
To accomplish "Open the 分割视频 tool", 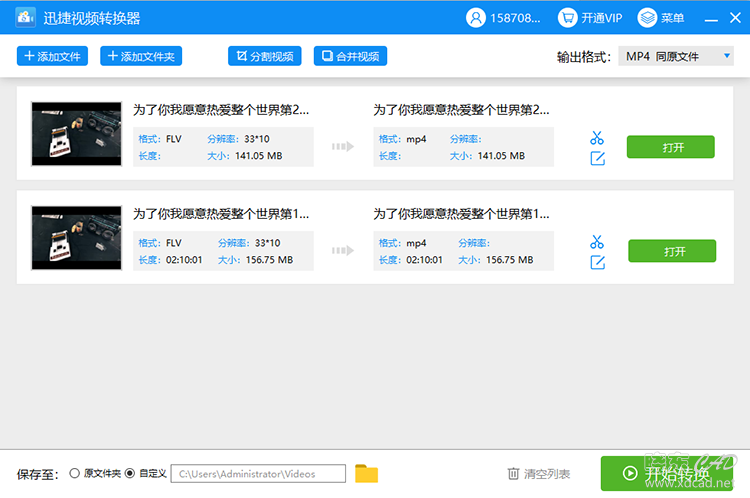I will (265, 56).
